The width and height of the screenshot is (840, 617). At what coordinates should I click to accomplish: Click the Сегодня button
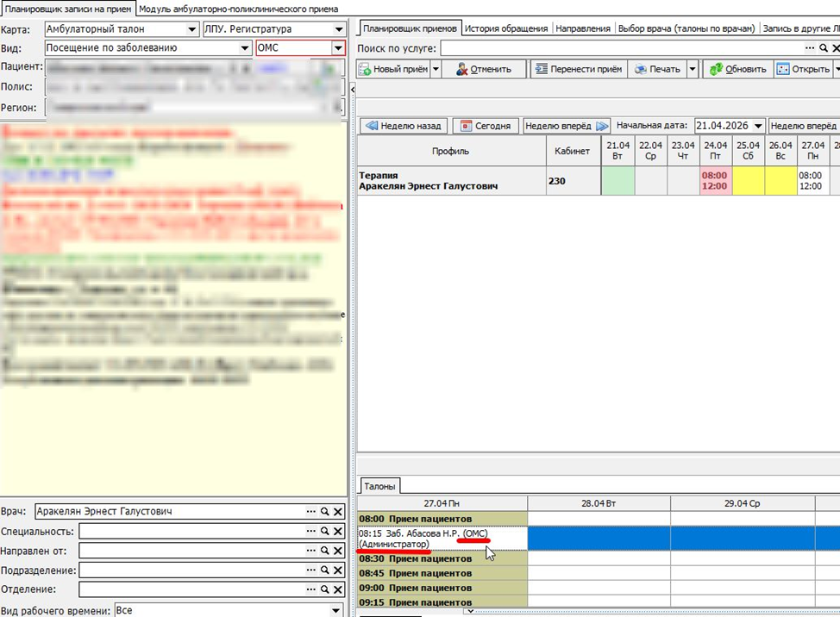click(486, 126)
